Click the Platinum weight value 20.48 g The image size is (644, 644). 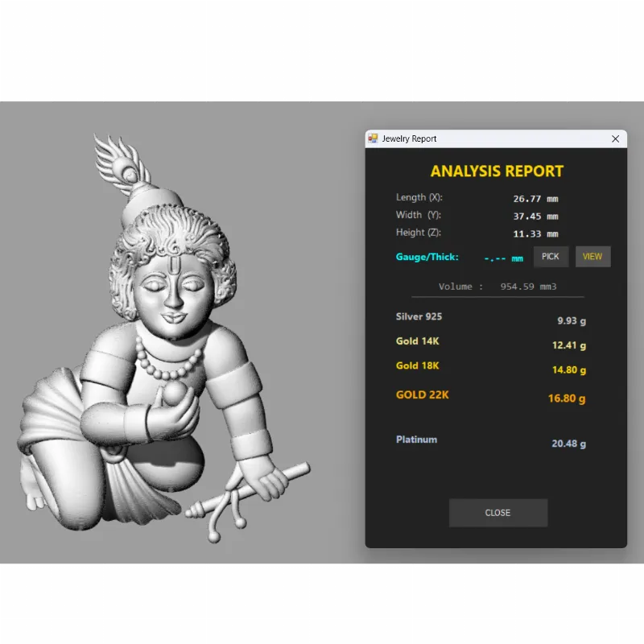568,444
